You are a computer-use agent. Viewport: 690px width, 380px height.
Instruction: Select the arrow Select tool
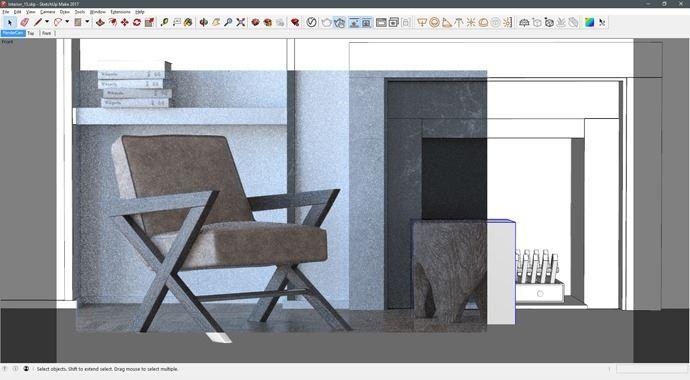click(x=10, y=22)
